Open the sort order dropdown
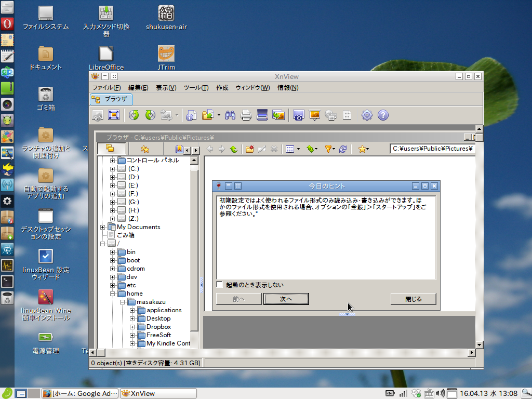The width and height of the screenshot is (532, 399). [x=316, y=149]
